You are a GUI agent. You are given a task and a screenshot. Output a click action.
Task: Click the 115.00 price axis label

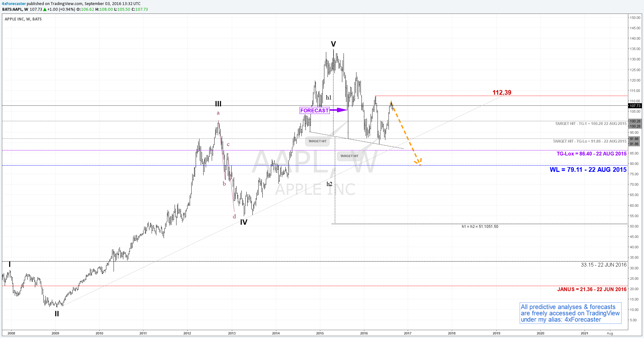click(635, 91)
